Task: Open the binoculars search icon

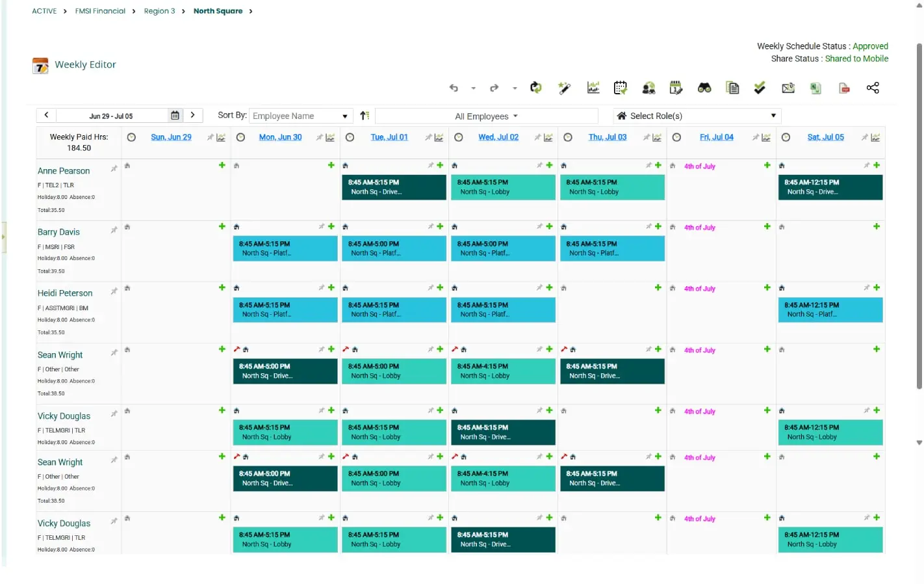Action: tap(704, 88)
